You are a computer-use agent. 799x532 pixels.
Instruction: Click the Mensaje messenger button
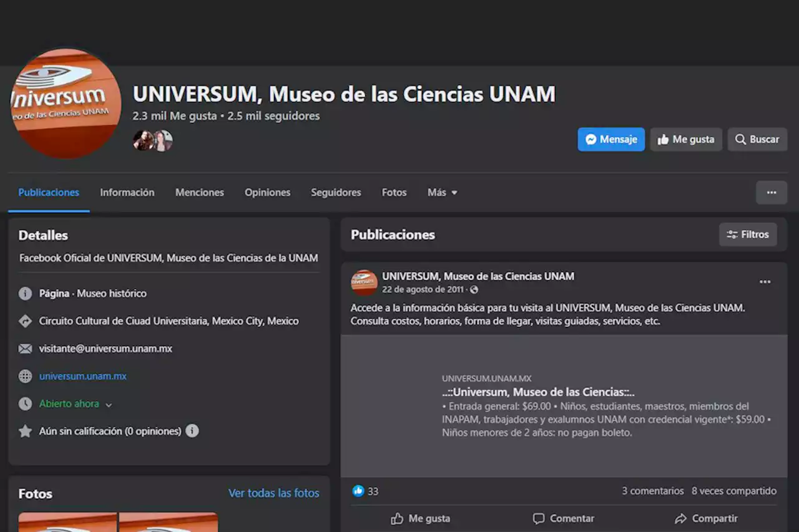coord(611,140)
